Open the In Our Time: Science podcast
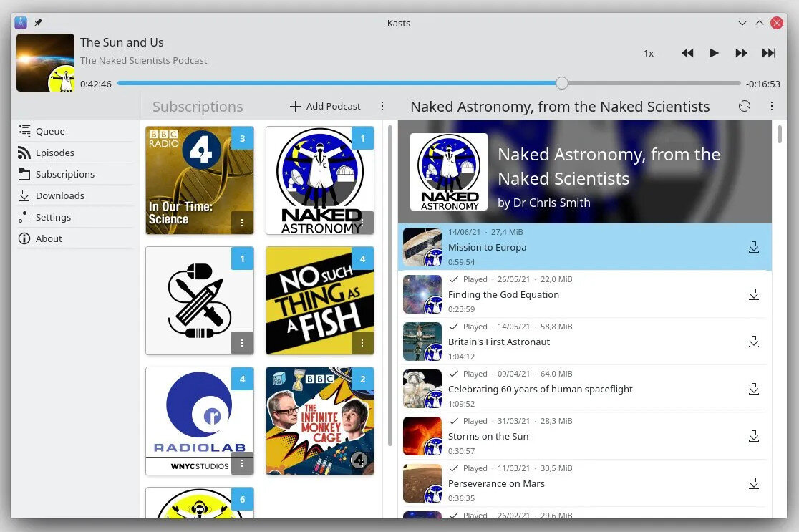 (200, 180)
